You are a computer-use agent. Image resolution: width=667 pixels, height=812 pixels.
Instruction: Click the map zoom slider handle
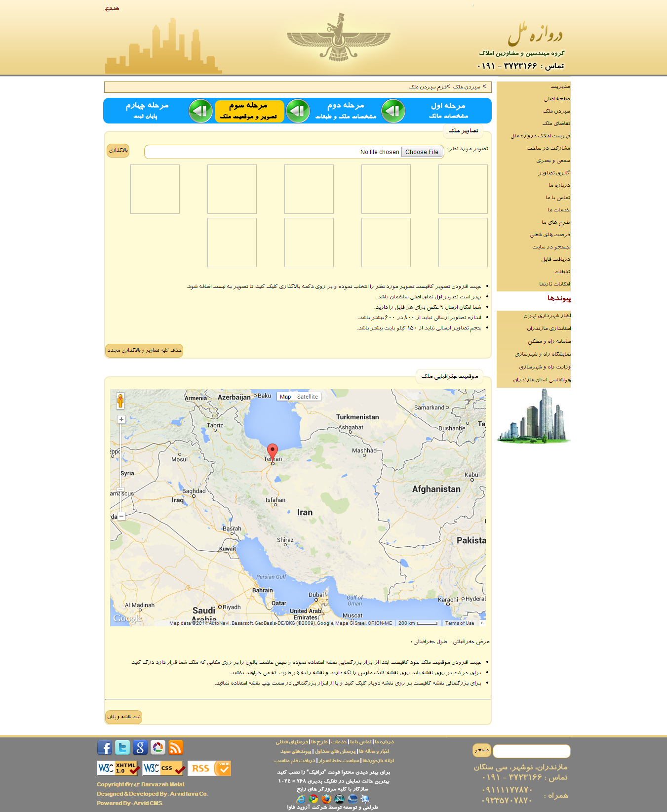(120, 489)
